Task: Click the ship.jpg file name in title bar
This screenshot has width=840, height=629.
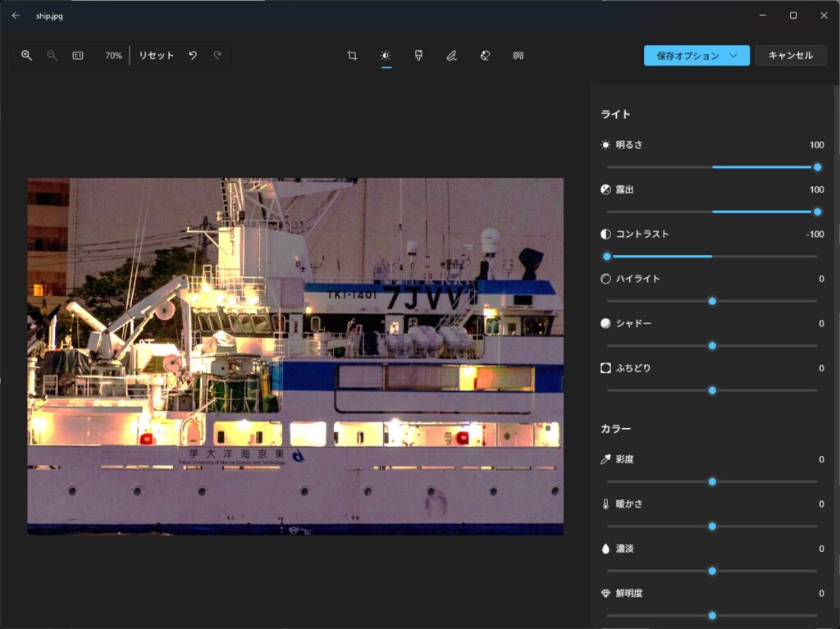Action: coord(49,16)
